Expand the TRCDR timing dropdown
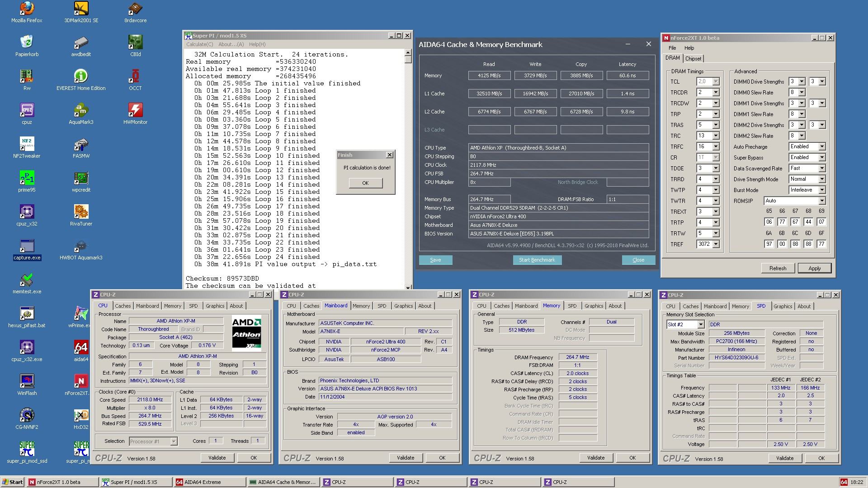868x488 pixels. pyautogui.click(x=716, y=93)
